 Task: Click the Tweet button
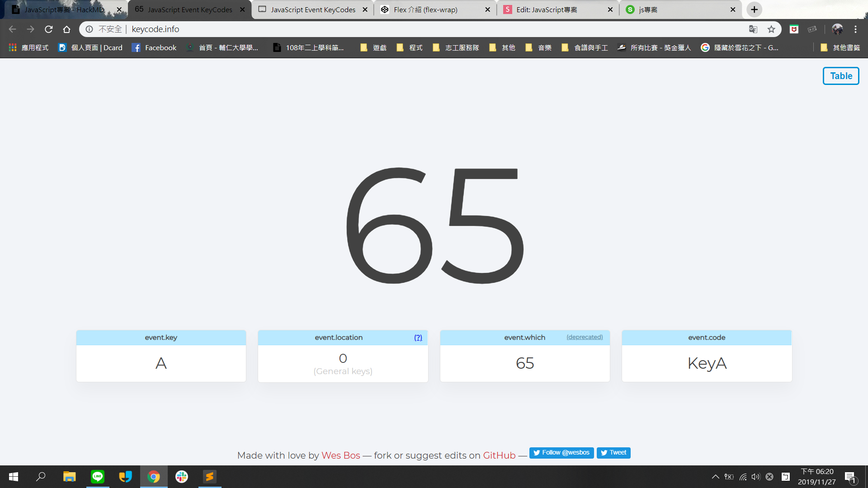pos(613,453)
